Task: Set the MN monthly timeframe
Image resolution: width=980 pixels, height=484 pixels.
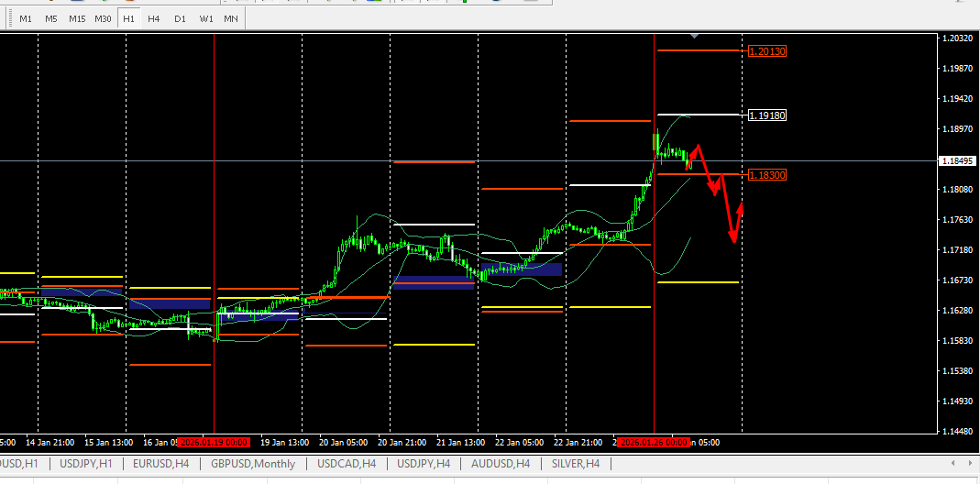Action: click(231, 18)
